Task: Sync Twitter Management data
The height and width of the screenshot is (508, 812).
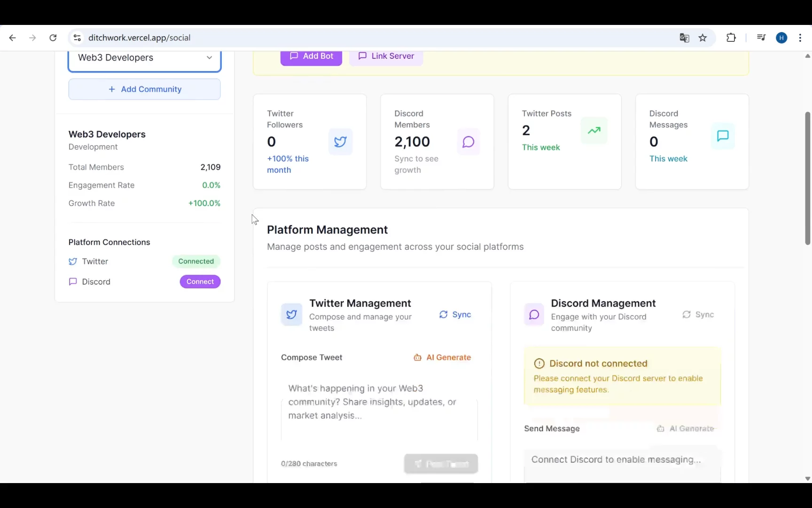Action: [x=455, y=315]
